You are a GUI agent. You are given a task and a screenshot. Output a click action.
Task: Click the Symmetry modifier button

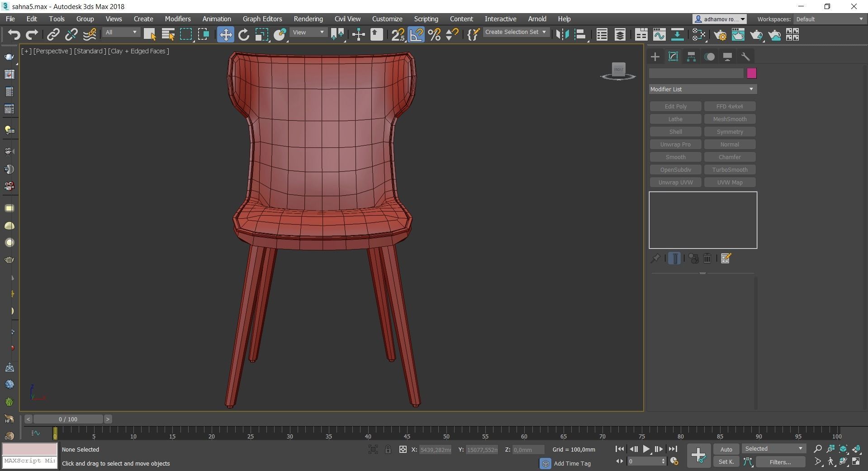click(x=730, y=132)
